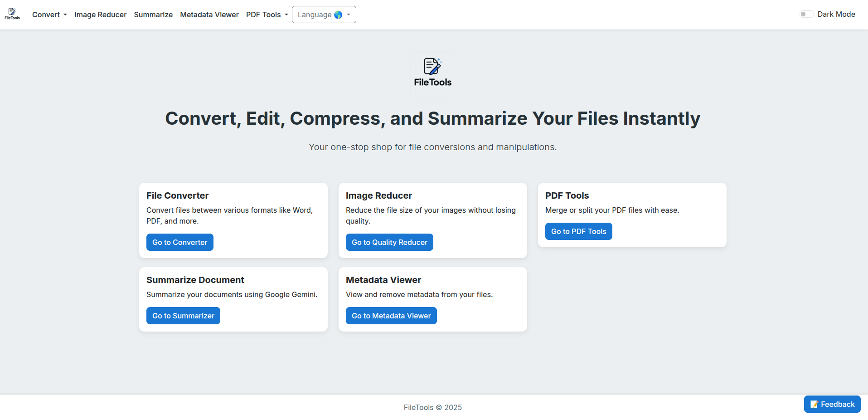
Task: Click the FileTools logo in navbar
Action: pyautogui.click(x=12, y=14)
